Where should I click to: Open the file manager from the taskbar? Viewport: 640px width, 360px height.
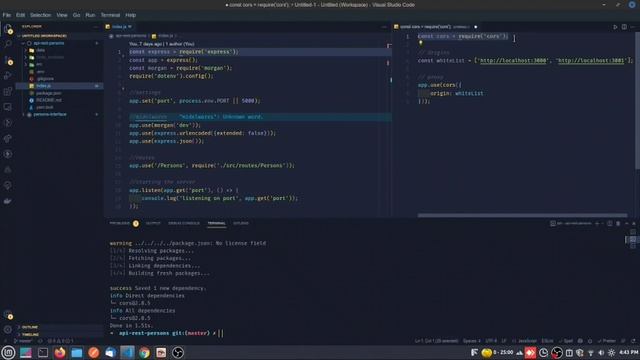click(x=77, y=353)
